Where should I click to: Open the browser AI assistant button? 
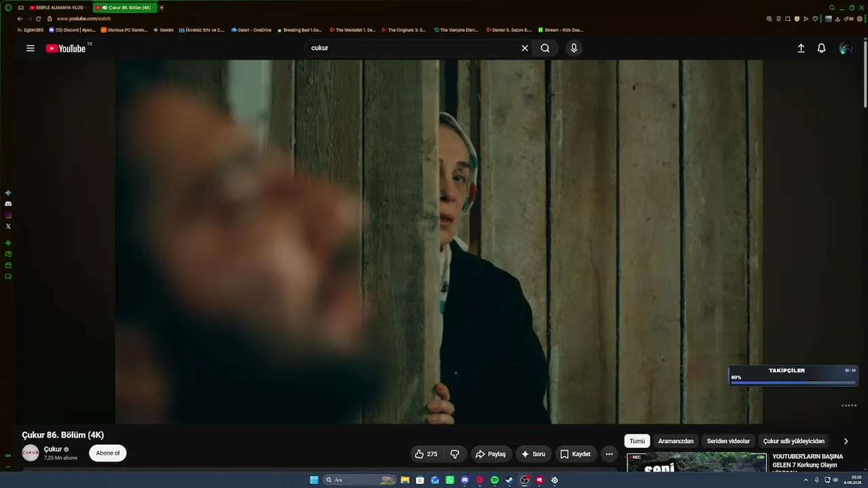(849, 19)
